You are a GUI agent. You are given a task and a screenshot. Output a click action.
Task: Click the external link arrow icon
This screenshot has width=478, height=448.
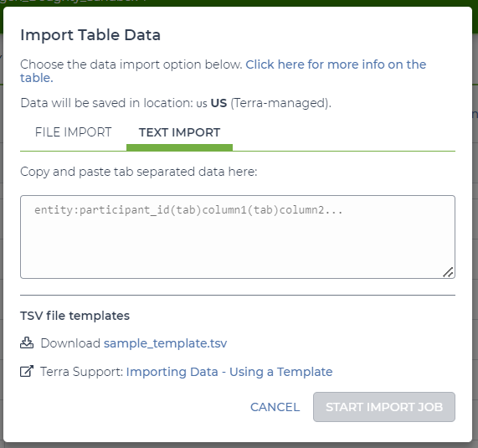[27, 371]
